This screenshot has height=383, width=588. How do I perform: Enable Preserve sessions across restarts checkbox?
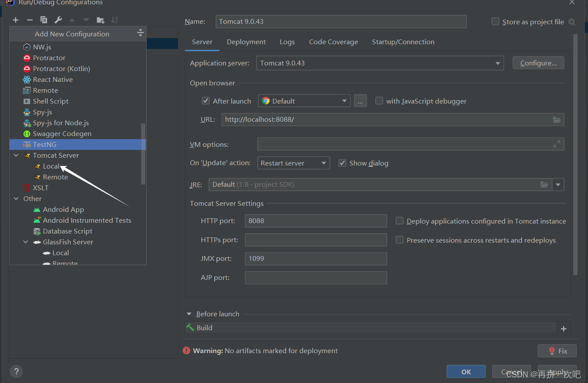click(399, 240)
